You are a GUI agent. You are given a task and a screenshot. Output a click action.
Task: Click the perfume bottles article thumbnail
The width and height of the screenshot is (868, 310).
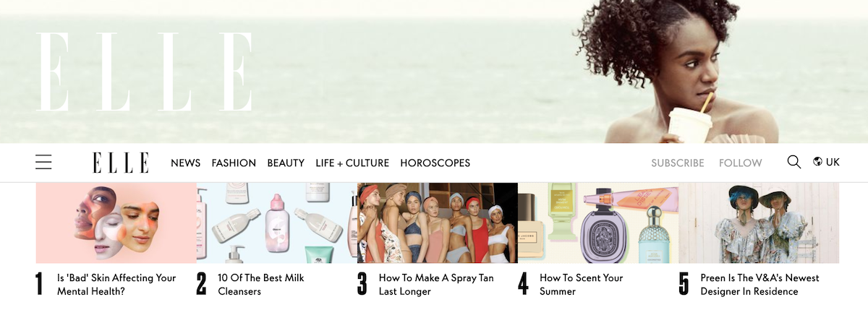(598, 223)
